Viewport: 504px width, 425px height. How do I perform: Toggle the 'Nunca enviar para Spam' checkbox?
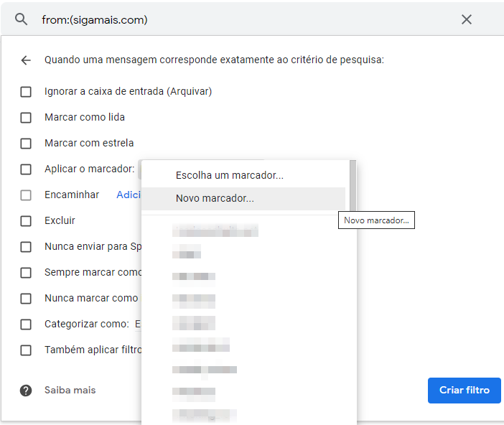26,247
